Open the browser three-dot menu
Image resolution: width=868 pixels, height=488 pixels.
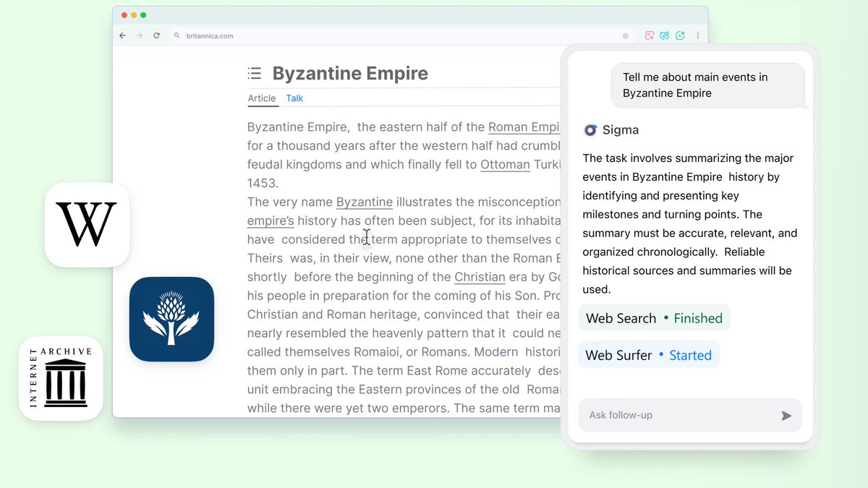point(698,35)
